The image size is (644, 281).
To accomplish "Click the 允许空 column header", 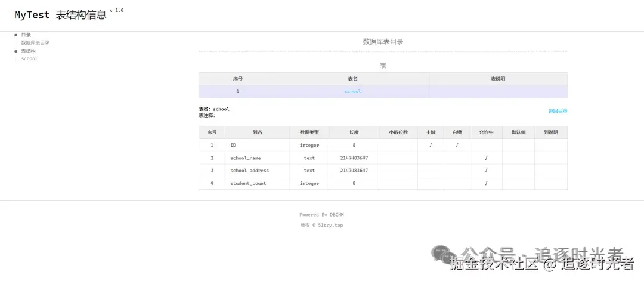I will 487,132.
